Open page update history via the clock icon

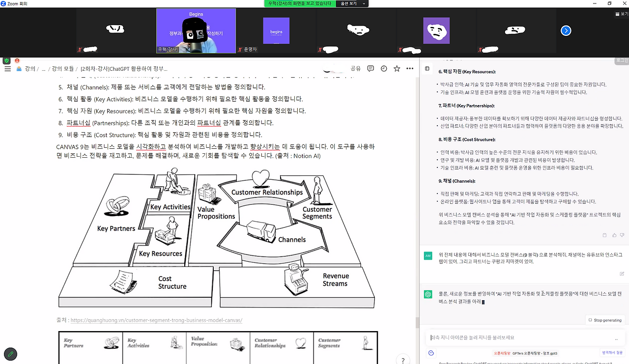tap(383, 68)
